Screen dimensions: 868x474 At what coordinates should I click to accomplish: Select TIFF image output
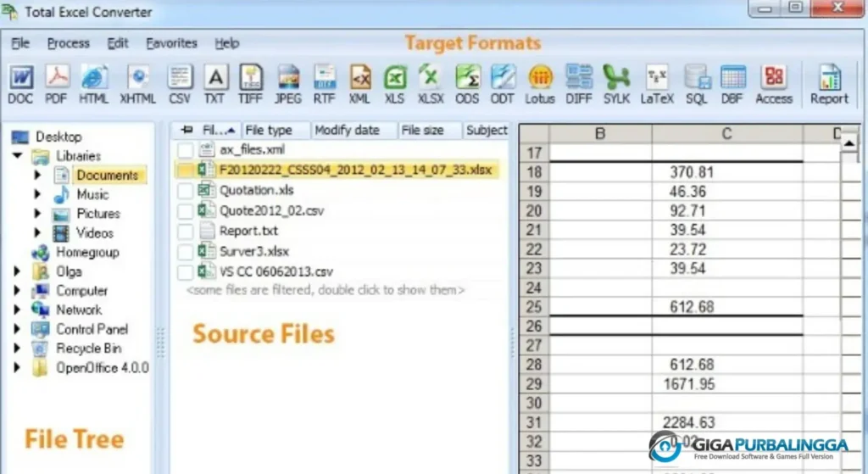(250, 84)
